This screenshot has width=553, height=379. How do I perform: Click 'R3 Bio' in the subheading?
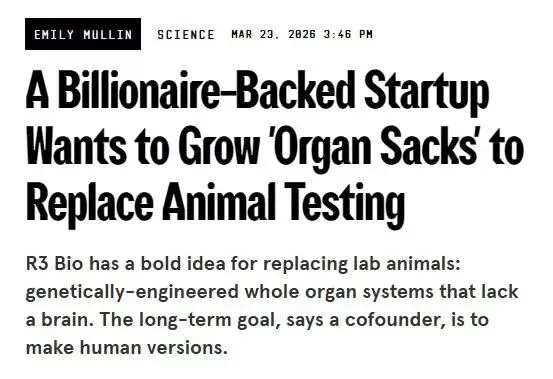(49, 263)
